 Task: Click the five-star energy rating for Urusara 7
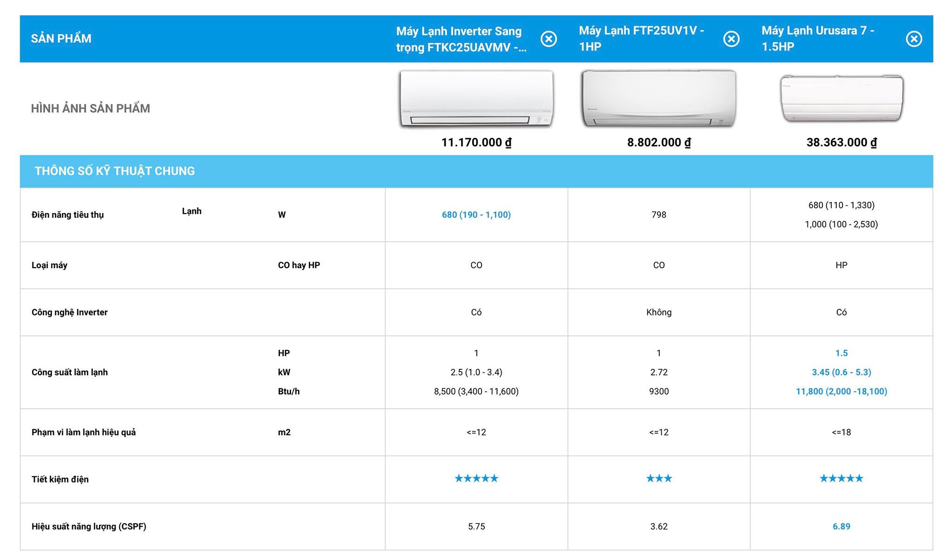(841, 478)
